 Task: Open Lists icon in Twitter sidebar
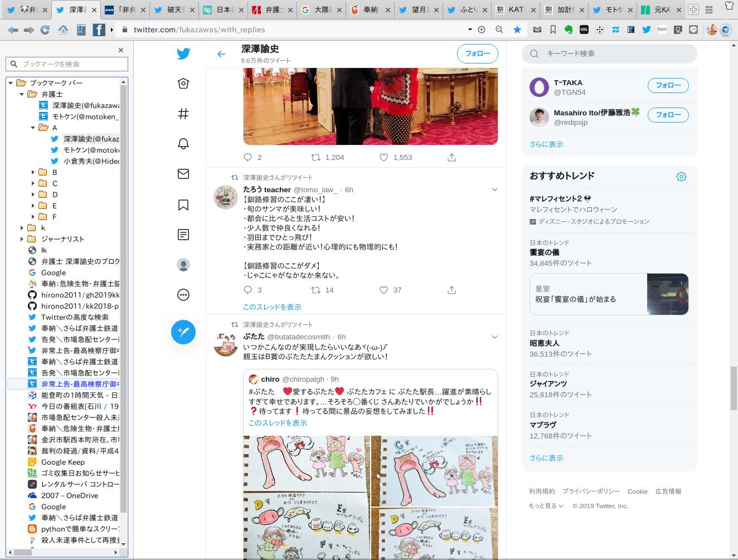tap(183, 235)
